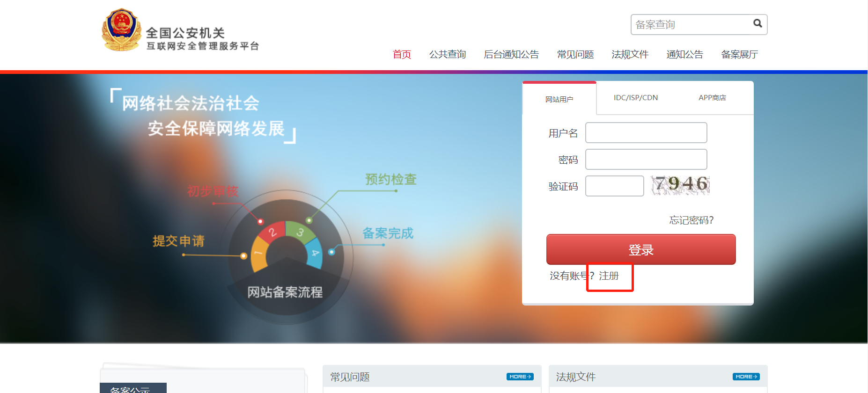Focus the 密码 input field
868x393 pixels.
(646, 160)
